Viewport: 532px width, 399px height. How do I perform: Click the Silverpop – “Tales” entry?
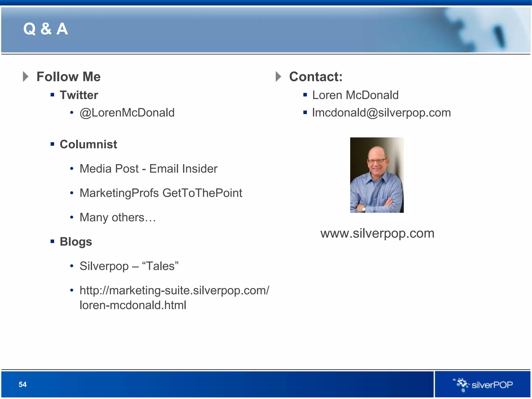[x=129, y=266]
